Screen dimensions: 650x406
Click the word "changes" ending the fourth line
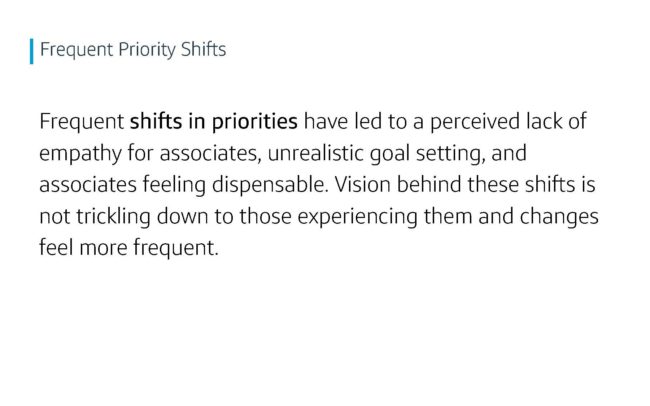click(559, 217)
